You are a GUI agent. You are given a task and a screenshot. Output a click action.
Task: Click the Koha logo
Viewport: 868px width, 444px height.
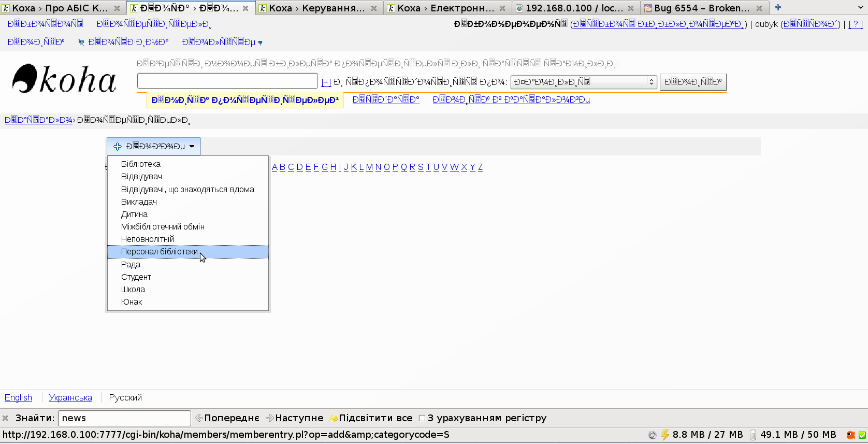[64, 79]
